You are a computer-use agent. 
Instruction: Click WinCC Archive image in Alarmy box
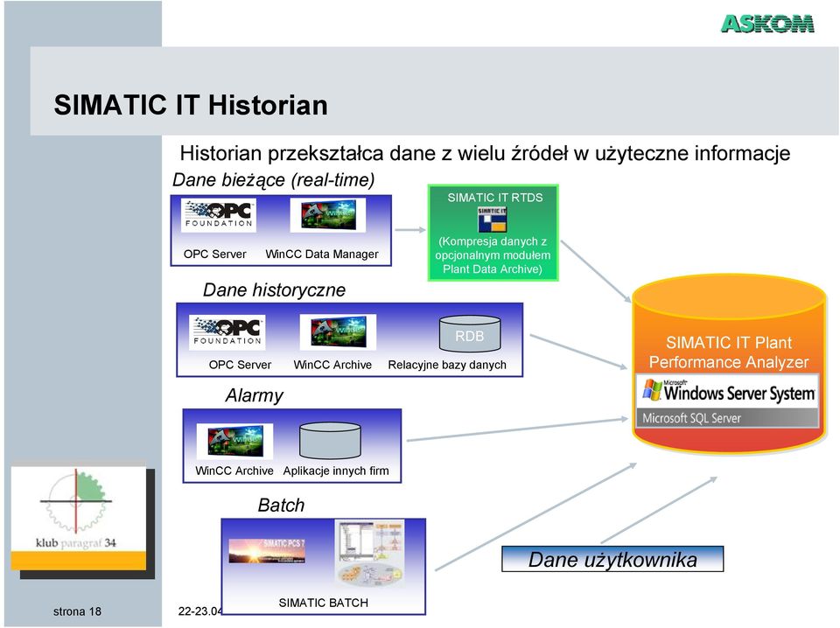pyautogui.click(x=234, y=441)
